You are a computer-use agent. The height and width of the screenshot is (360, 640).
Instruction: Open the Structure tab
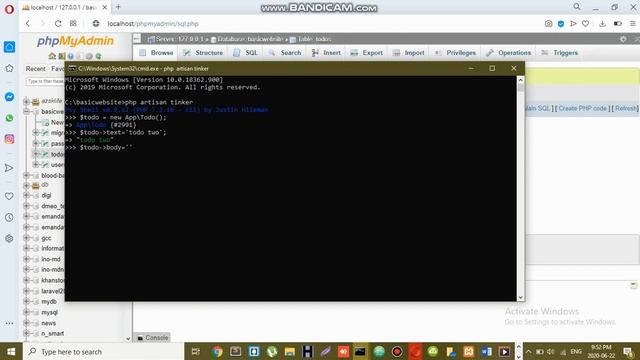(x=203, y=53)
